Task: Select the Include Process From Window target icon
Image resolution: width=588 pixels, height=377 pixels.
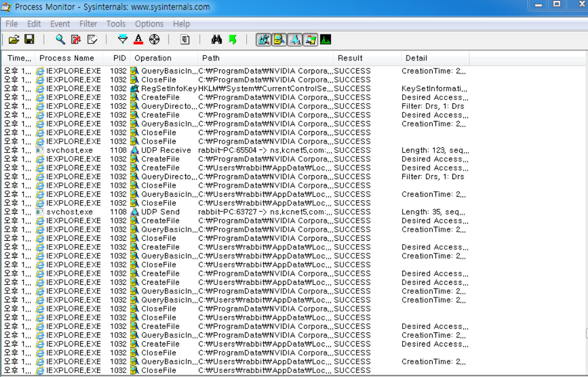Action: 155,40
